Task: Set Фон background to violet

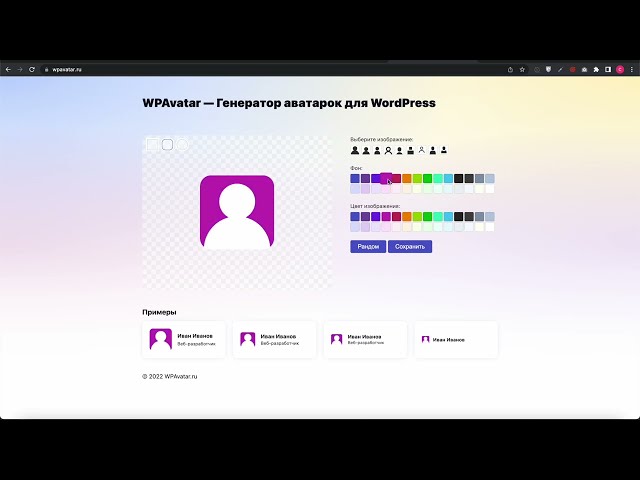Action: tap(376, 178)
